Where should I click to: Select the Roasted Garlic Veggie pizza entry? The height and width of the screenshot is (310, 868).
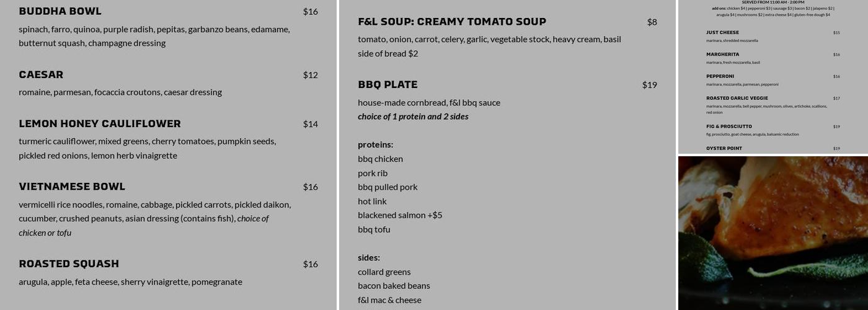point(737,98)
